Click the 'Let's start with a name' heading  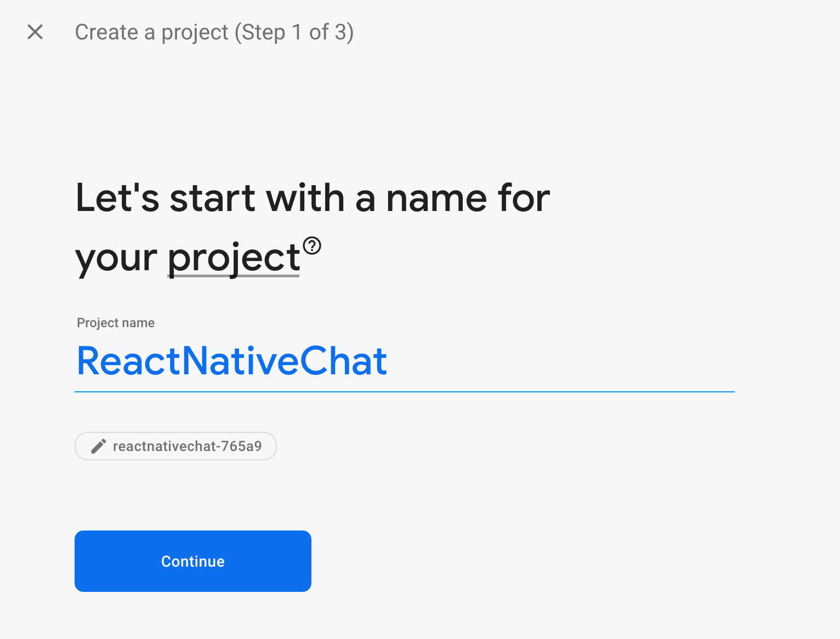tap(313, 198)
